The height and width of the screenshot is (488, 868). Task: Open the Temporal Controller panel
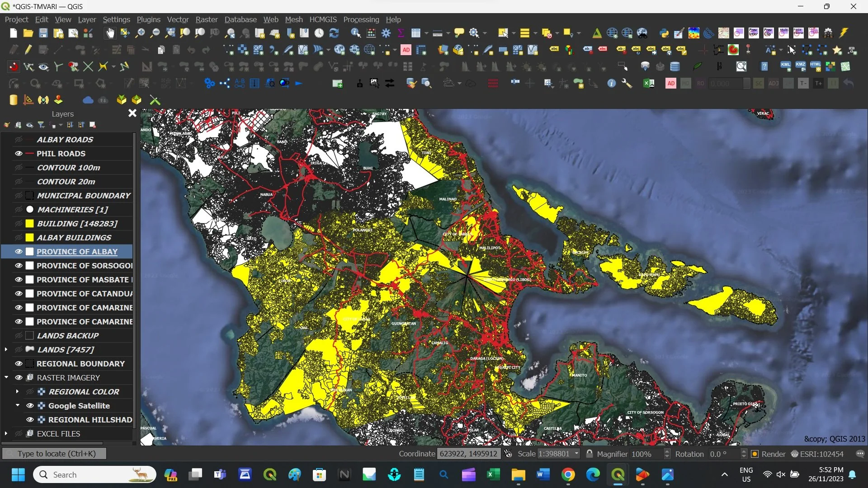[319, 33]
